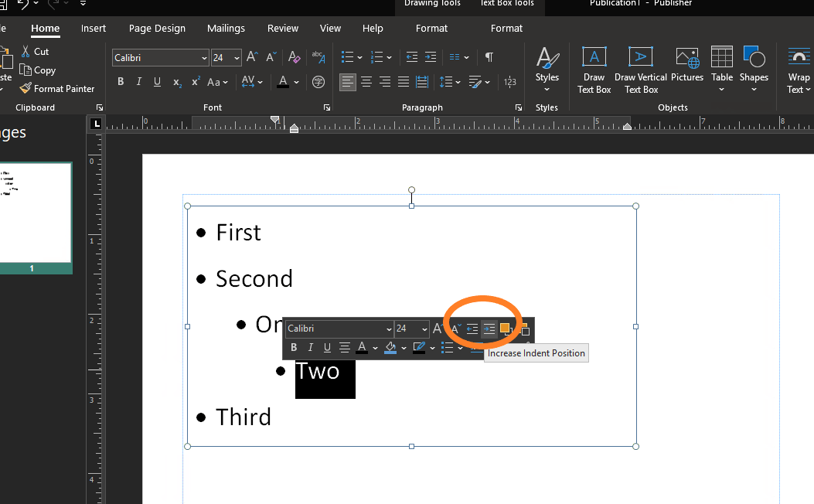Open the Shapes gallery
Screen dimensions: 814x504
[754, 70]
